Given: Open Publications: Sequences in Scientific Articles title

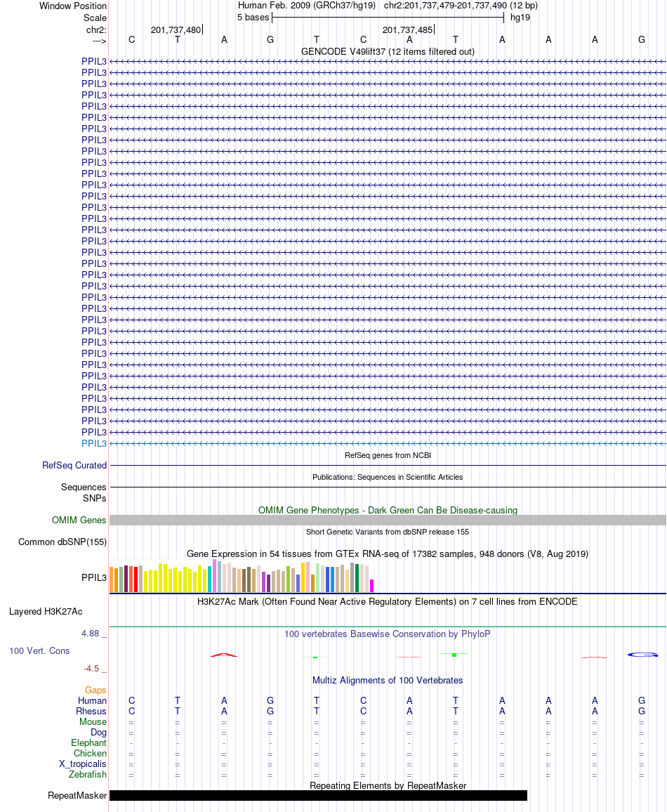Looking at the screenshot, I should (x=388, y=477).
